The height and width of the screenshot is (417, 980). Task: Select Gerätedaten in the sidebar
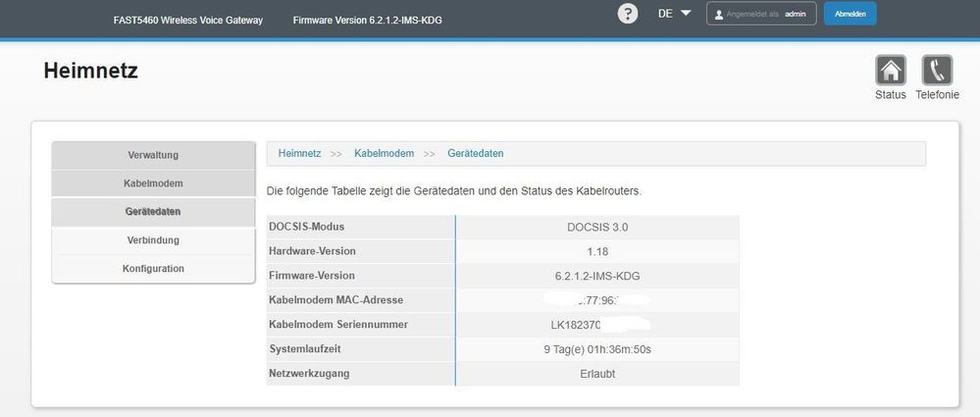click(x=153, y=212)
